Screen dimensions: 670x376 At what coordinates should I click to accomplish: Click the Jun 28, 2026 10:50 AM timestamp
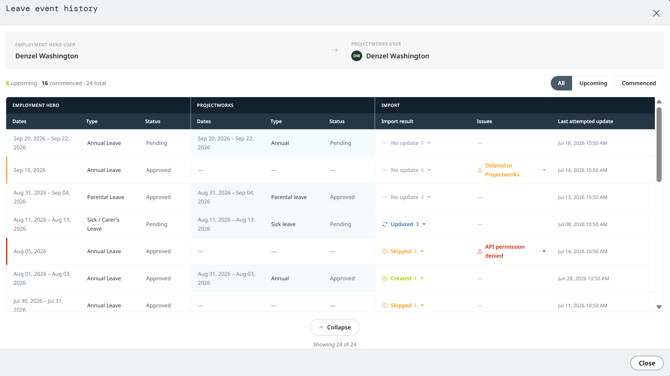[583, 279]
